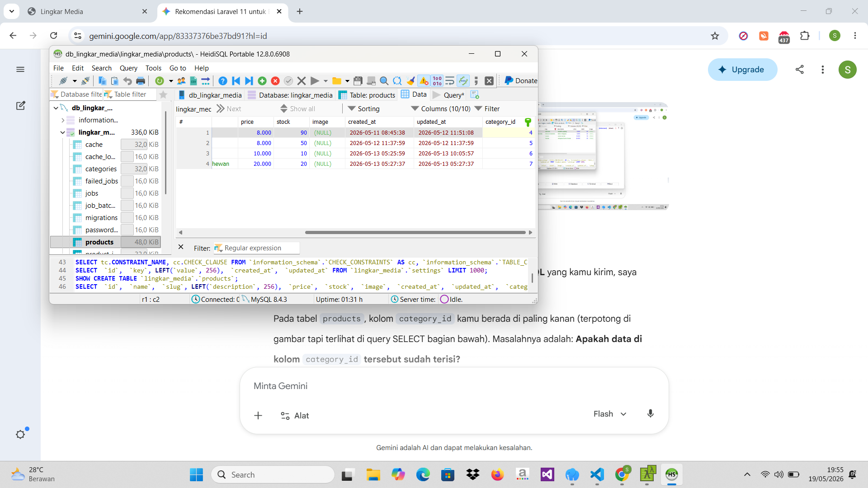Click the CSV export grid rows icon

(x=193, y=81)
